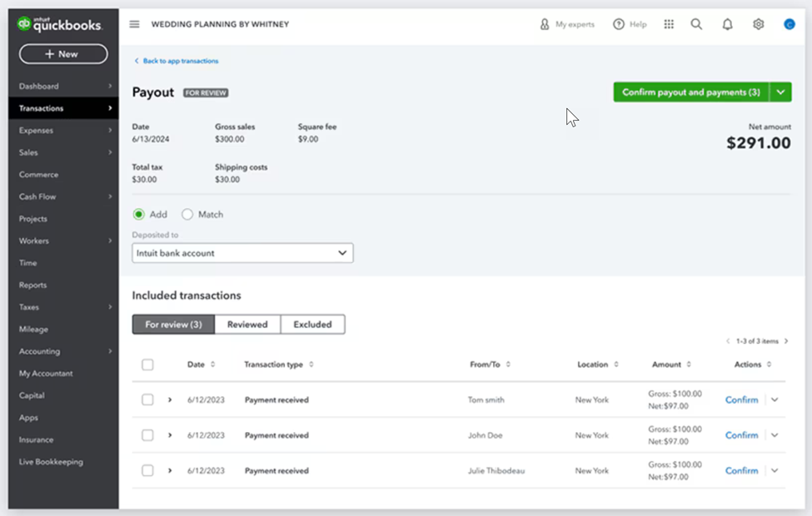The height and width of the screenshot is (516, 812).
Task: Open the settings gear icon
Action: coord(759,24)
